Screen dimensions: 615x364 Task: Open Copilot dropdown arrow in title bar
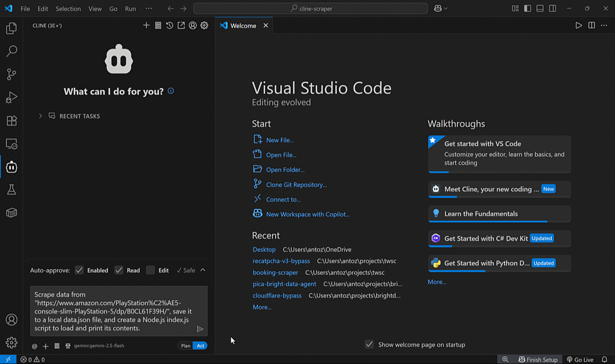[445, 8]
